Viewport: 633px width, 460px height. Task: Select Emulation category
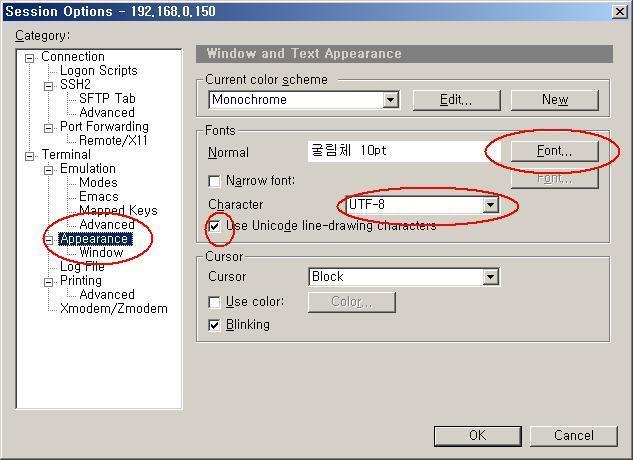pyautogui.click(x=88, y=168)
